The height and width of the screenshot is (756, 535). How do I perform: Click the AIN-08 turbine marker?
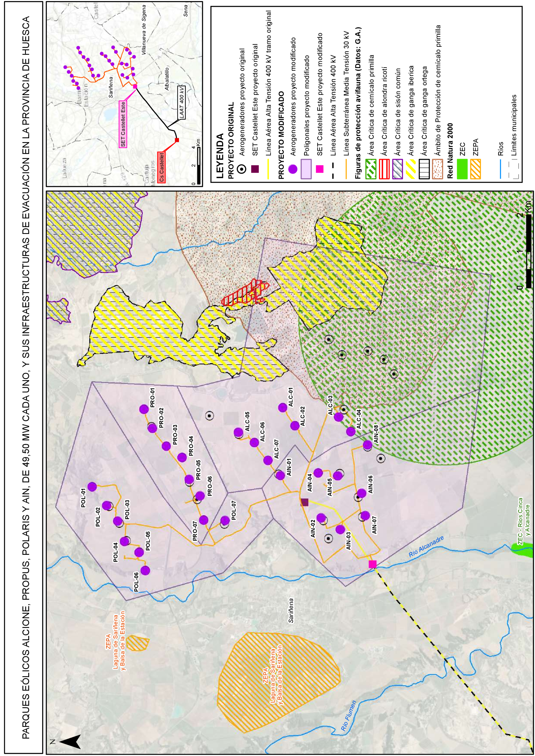click(367, 445)
